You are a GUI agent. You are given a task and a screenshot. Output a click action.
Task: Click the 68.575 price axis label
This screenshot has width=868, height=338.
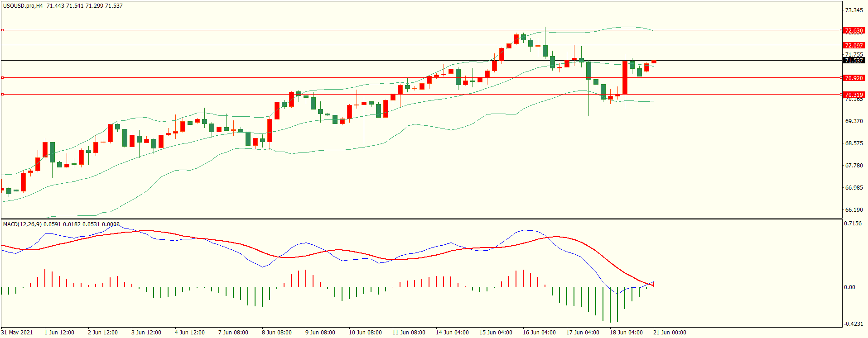click(x=854, y=143)
